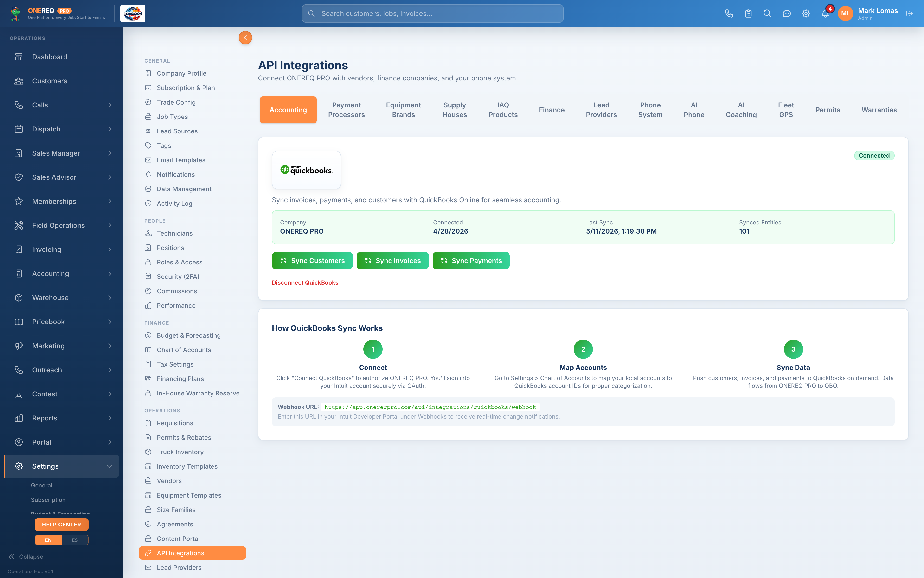Select the Accounting integrations tab
The image size is (924, 578).
point(288,110)
